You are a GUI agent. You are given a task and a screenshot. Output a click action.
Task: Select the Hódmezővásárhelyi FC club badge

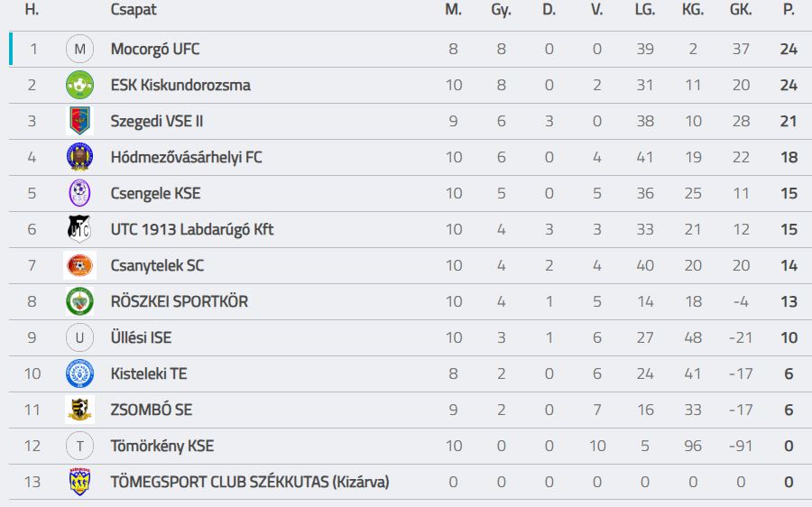[x=79, y=157]
